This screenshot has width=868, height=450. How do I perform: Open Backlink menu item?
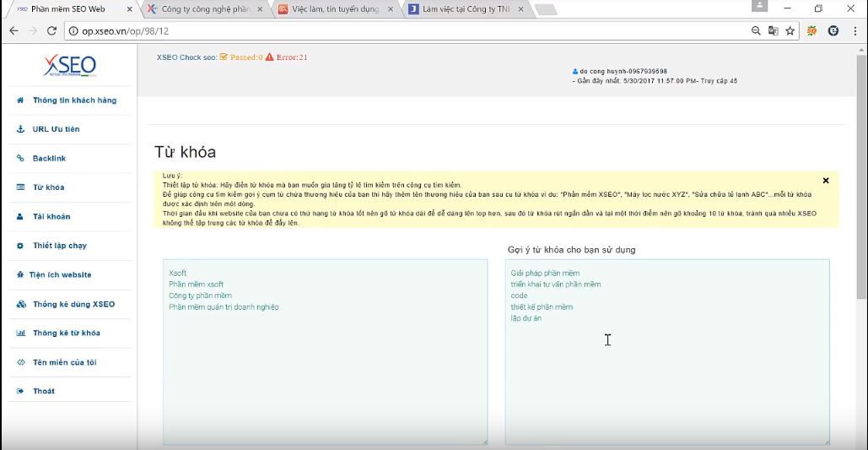pyautogui.click(x=49, y=159)
